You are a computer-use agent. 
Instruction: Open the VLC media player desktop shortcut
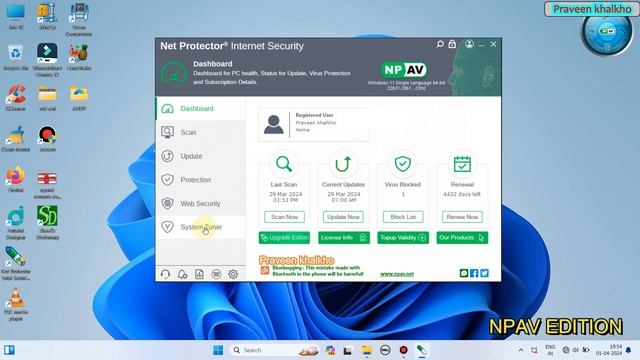[x=16, y=303]
